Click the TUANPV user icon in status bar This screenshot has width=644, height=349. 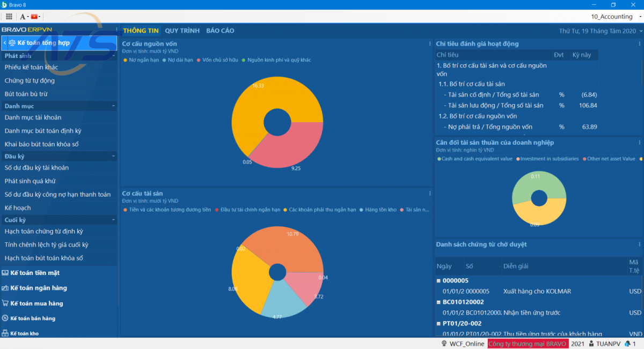[591, 344]
